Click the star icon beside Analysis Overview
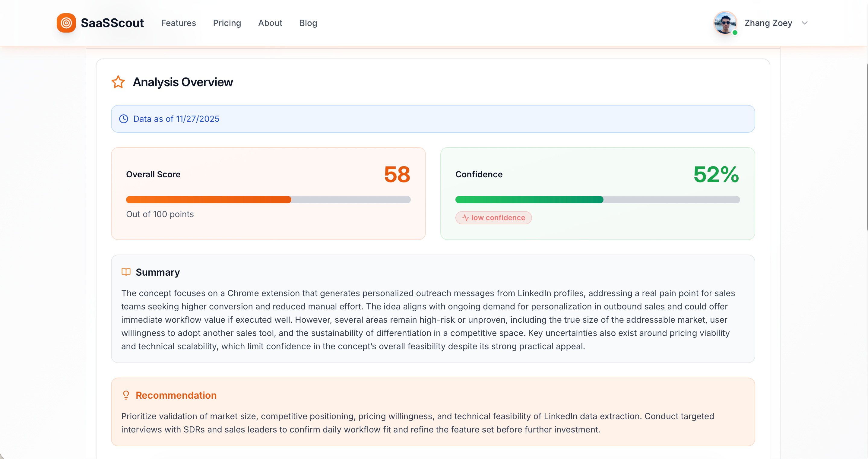This screenshot has height=459, width=868. pyautogui.click(x=118, y=81)
